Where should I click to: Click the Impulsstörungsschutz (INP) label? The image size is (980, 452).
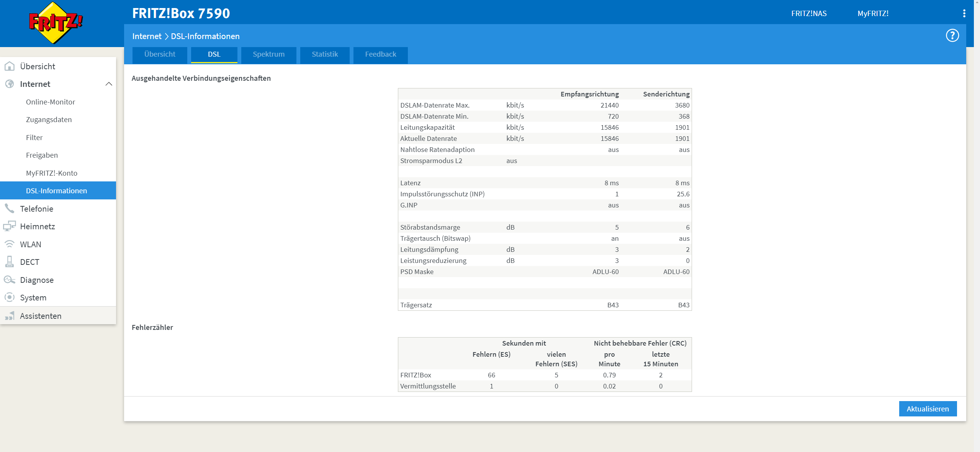[442, 194]
